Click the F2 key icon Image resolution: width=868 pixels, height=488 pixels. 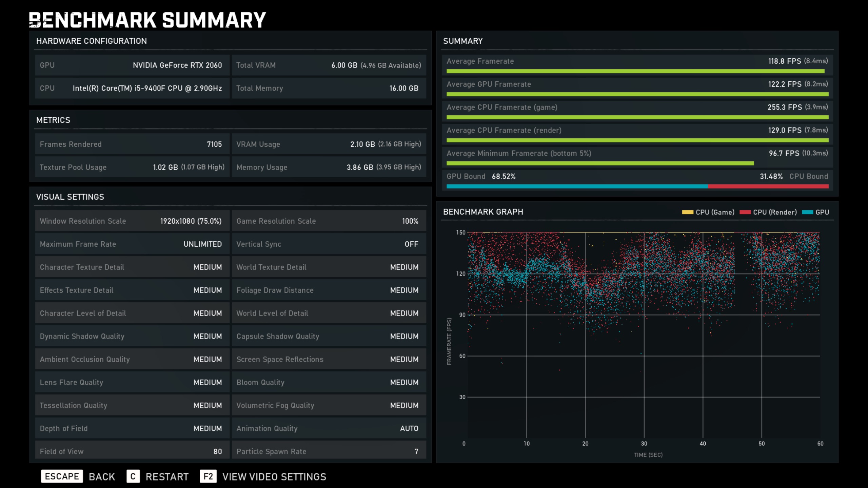pos(208,476)
